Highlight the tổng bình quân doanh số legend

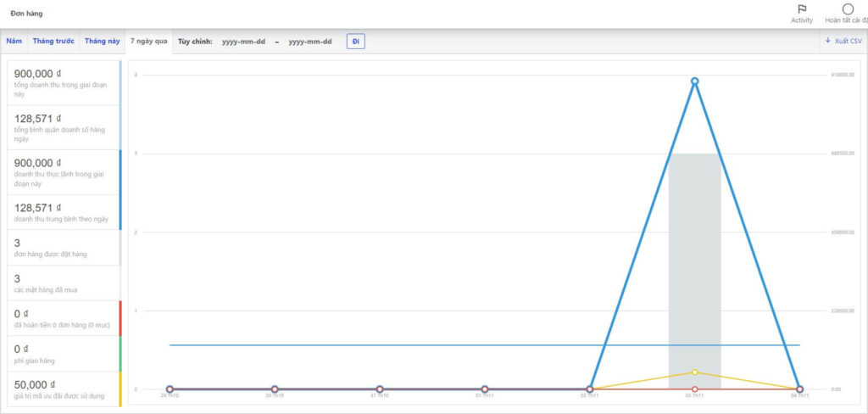pyautogui.click(x=64, y=127)
